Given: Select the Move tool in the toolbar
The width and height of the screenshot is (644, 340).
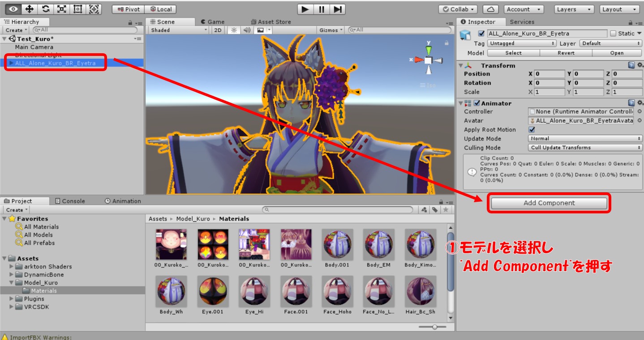Looking at the screenshot, I should 30,9.
